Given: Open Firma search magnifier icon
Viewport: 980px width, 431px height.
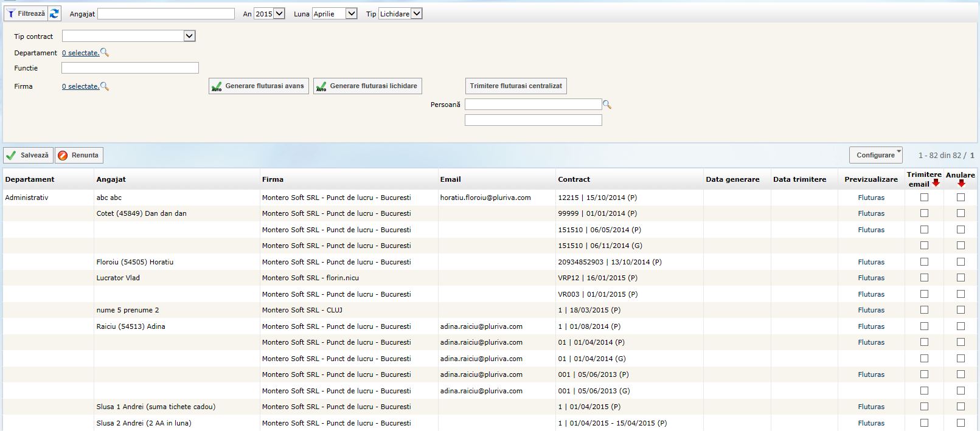Looking at the screenshot, I should point(105,86).
